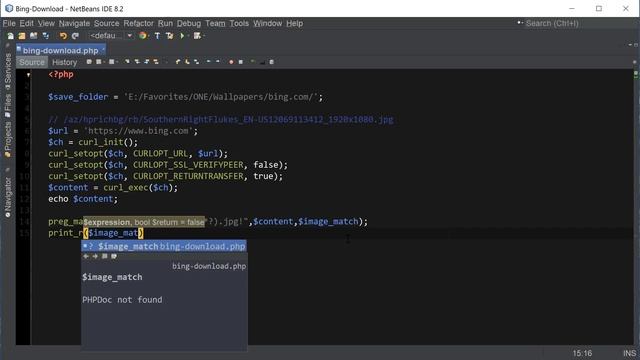
Task: Click the green error stripe status indicator
Action: click(636, 74)
